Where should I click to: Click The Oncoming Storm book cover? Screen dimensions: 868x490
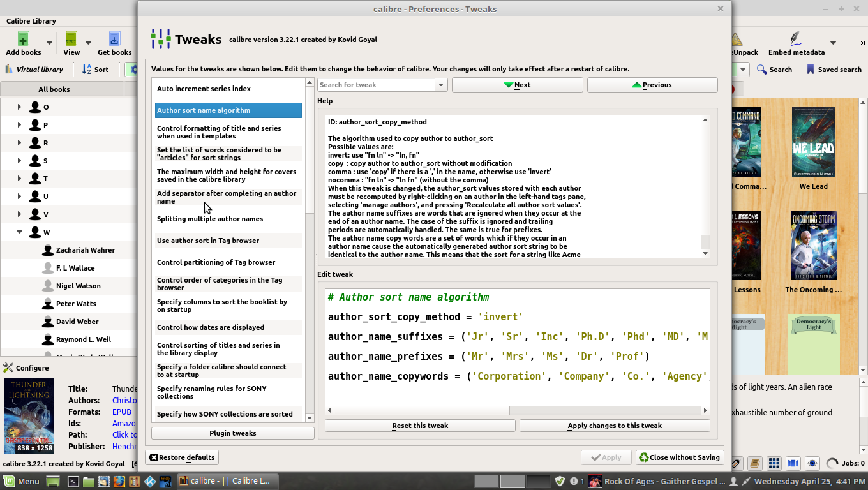pos(813,246)
